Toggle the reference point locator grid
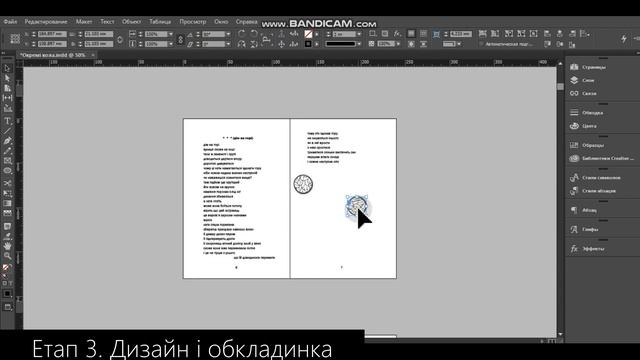 (15, 39)
